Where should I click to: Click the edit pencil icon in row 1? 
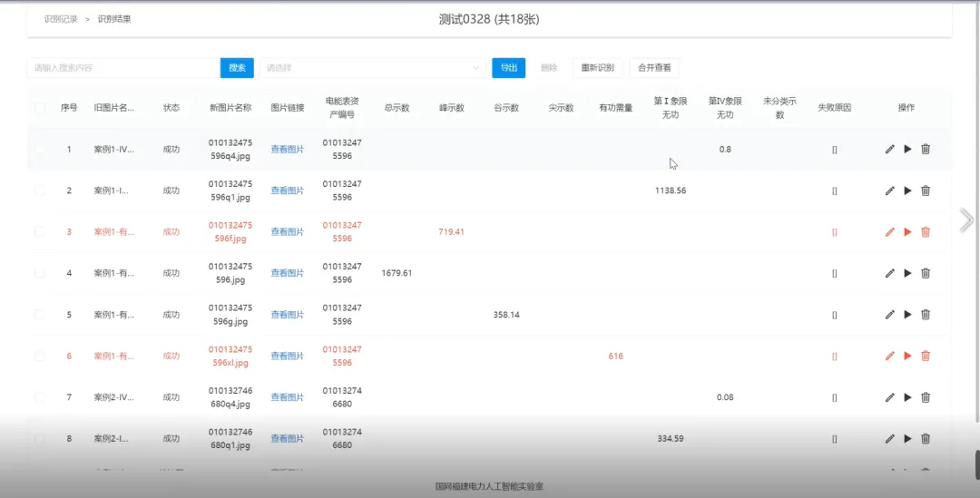[x=889, y=149]
